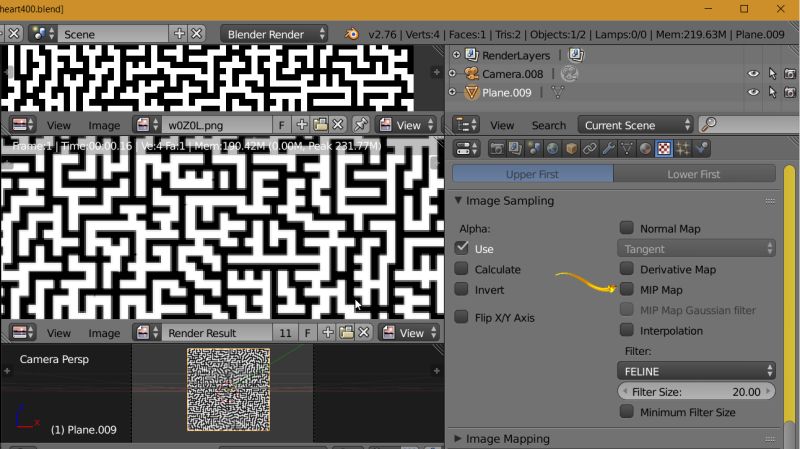Open the outliner View menu
This screenshot has width=800, height=449.
tap(502, 126)
